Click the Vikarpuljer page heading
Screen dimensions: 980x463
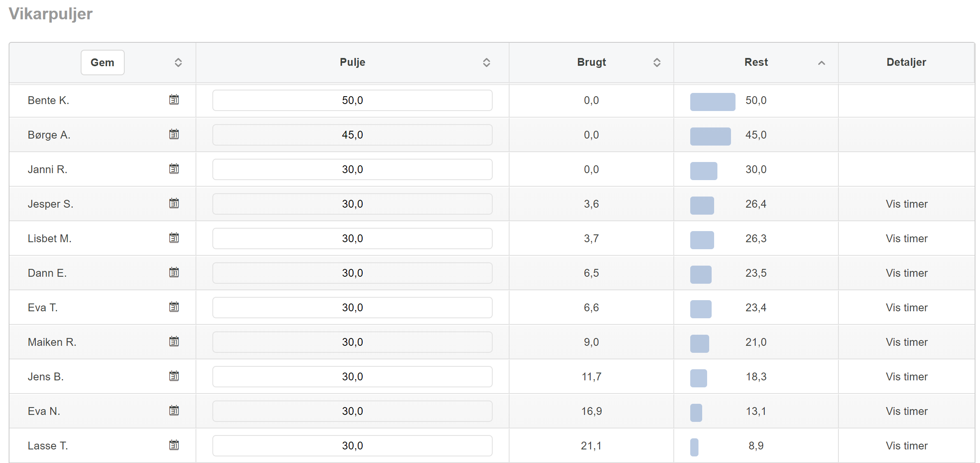point(51,14)
